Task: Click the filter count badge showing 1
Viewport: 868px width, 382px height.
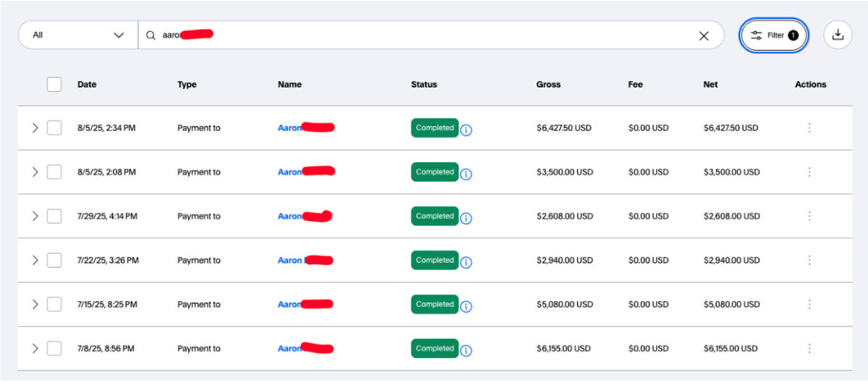Action: coord(793,35)
